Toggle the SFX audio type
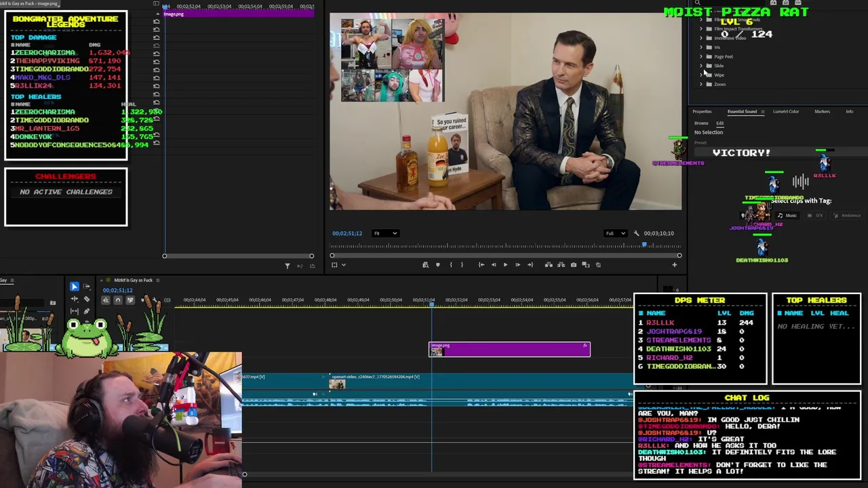The height and width of the screenshot is (488, 868). coord(816,216)
